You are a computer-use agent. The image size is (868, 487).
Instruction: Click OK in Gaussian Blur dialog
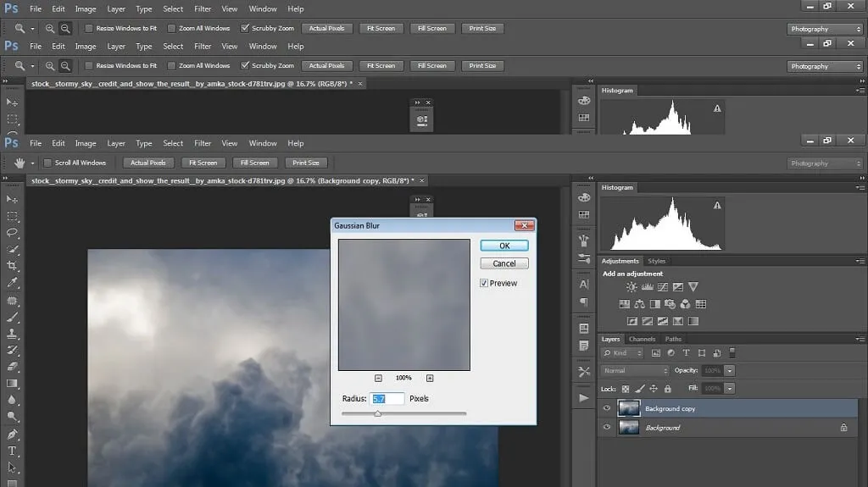pos(504,246)
